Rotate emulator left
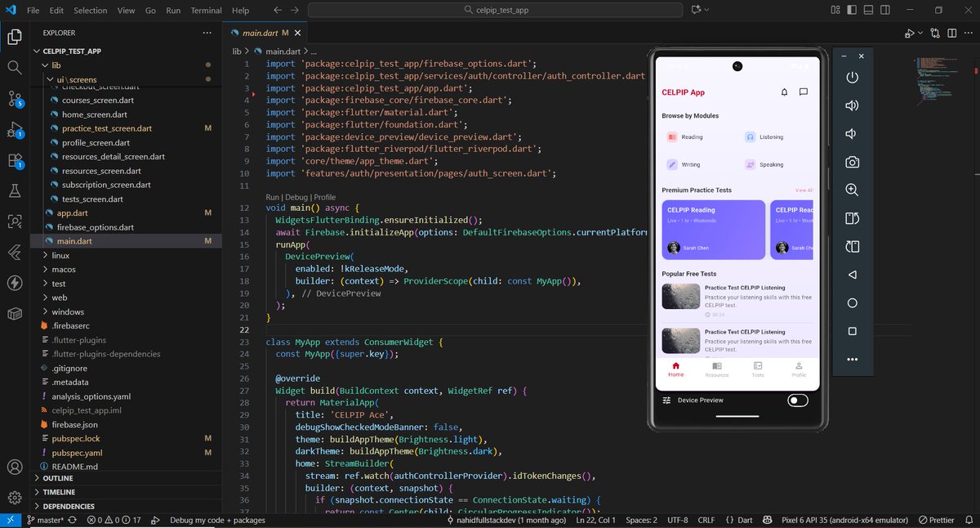This screenshot has width=980, height=528. (x=852, y=218)
